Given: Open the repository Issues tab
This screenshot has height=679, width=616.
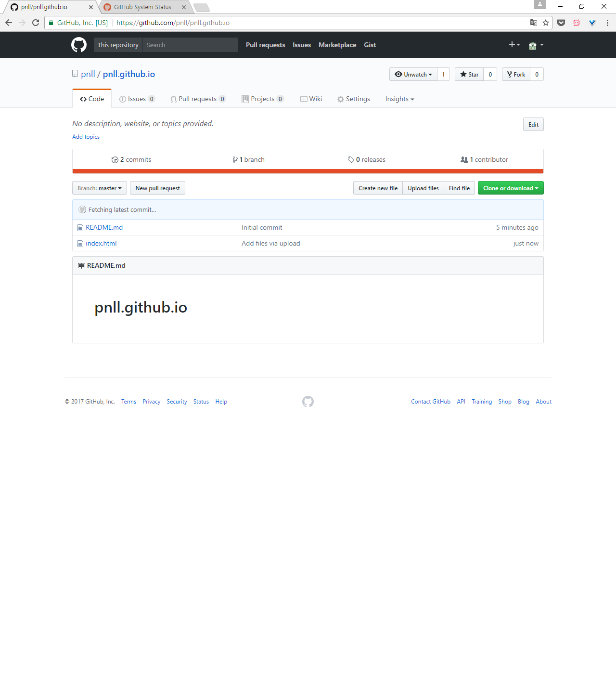Looking at the screenshot, I should pos(137,99).
